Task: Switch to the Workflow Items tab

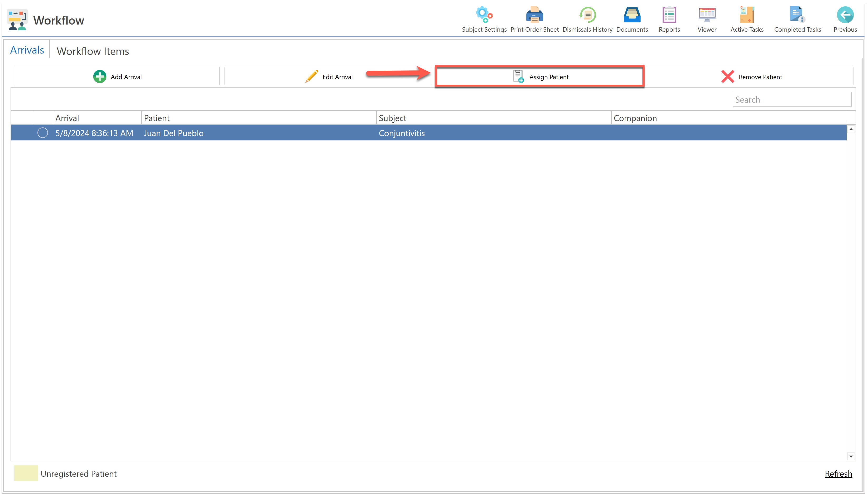Action: coord(93,51)
